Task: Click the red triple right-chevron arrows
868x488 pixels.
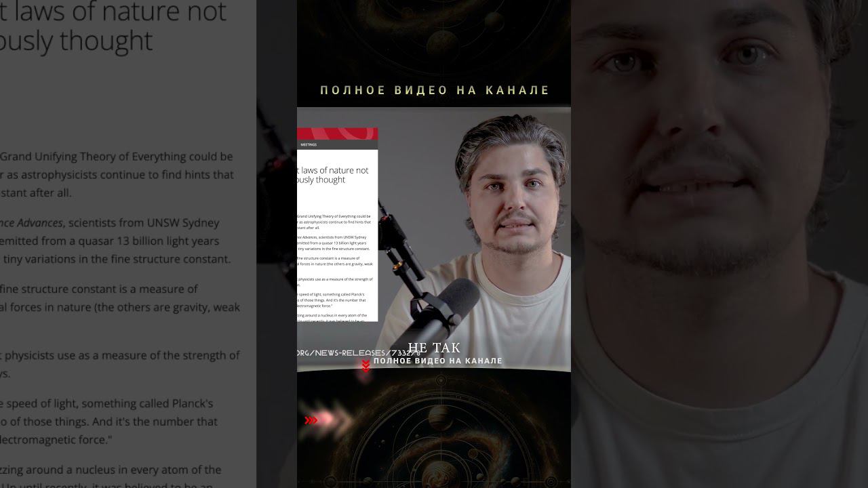Action: point(311,420)
